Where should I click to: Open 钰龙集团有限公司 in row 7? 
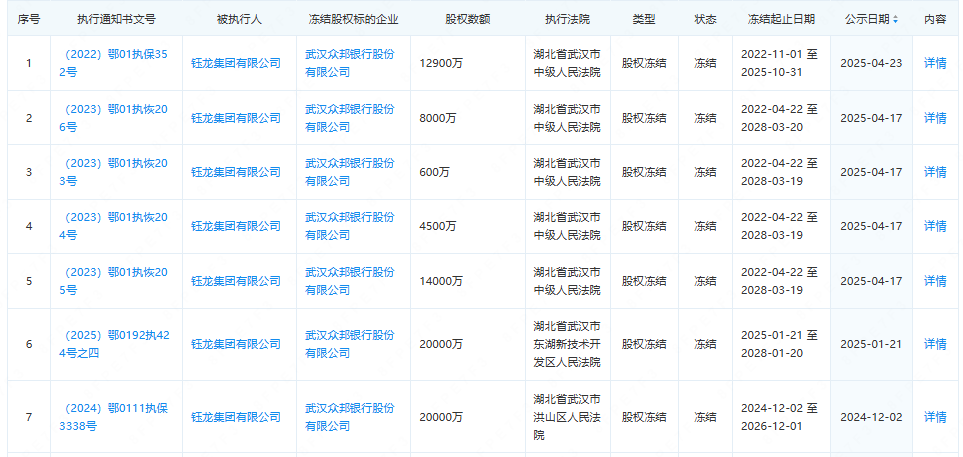[x=236, y=417]
